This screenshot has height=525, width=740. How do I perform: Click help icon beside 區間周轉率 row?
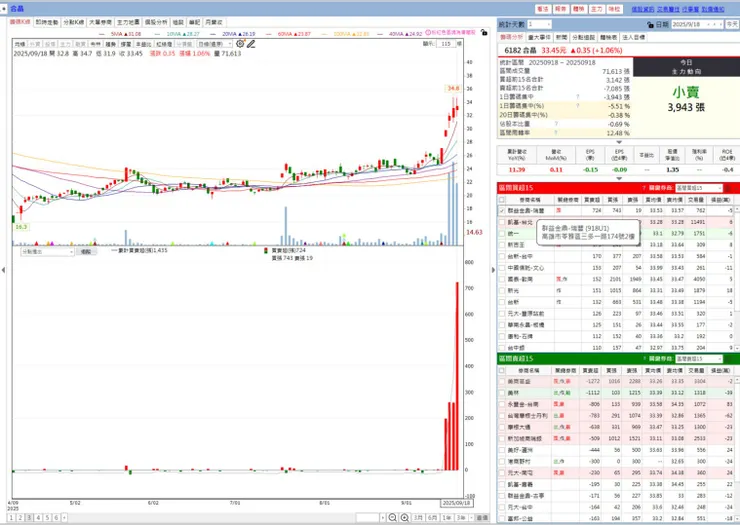(x=556, y=133)
